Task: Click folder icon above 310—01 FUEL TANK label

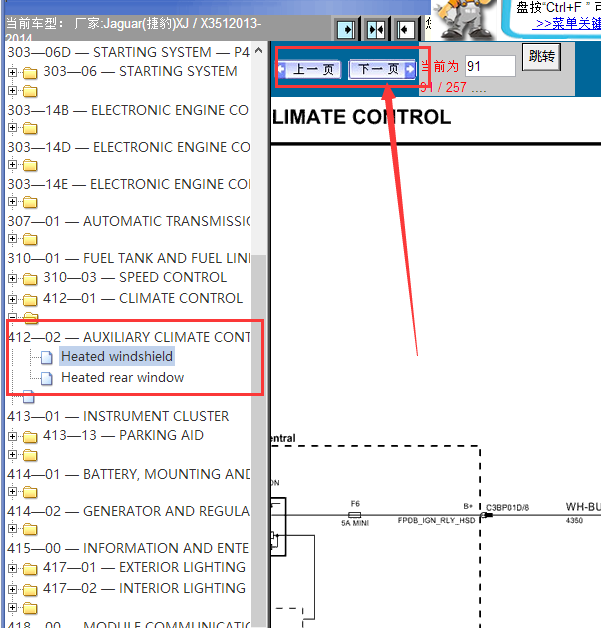Action: tap(30, 240)
